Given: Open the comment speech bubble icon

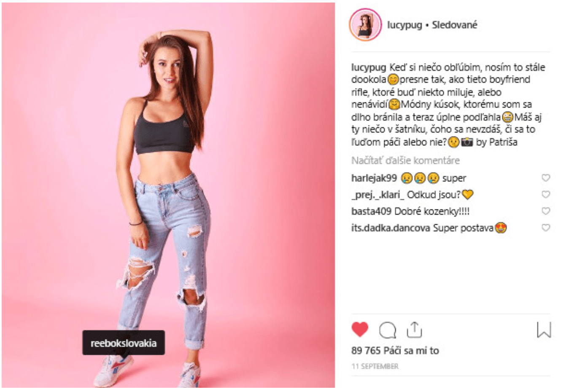Looking at the screenshot, I should (x=387, y=330).
